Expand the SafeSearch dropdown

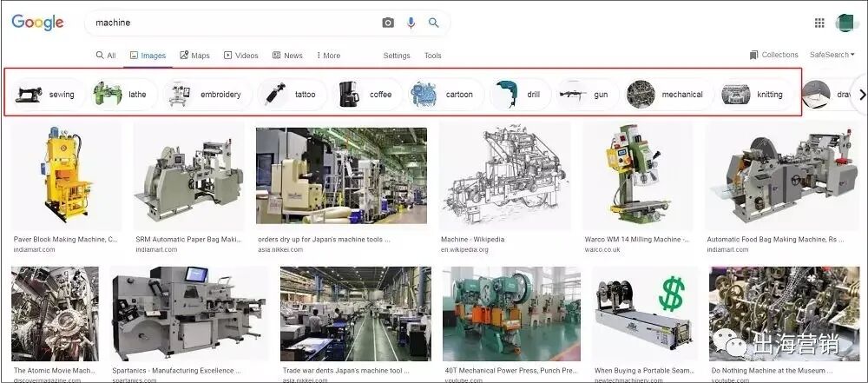(x=832, y=55)
